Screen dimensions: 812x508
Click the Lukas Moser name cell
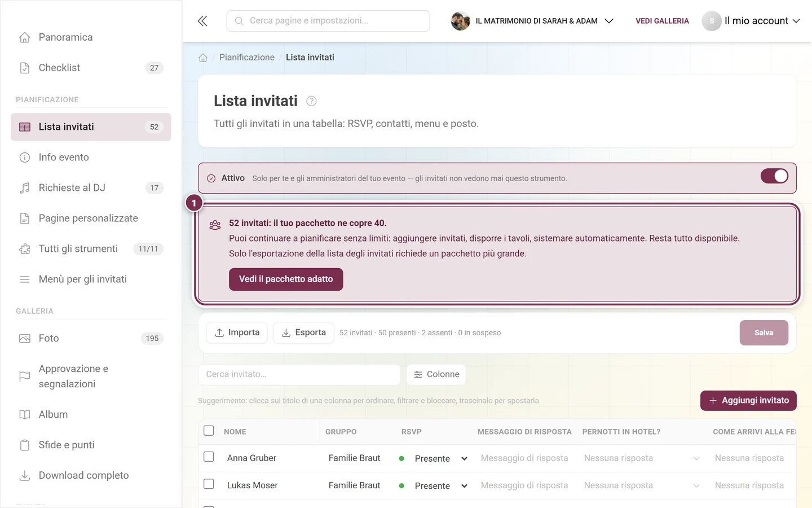click(253, 485)
